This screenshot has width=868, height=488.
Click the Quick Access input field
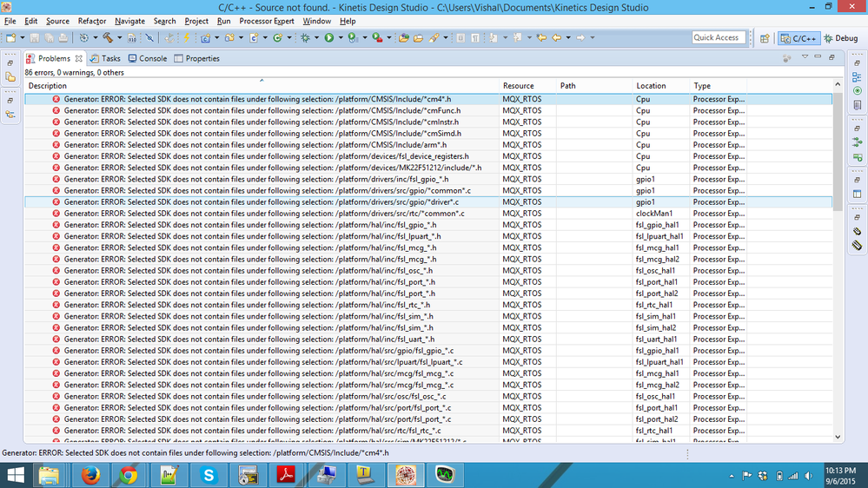(719, 37)
